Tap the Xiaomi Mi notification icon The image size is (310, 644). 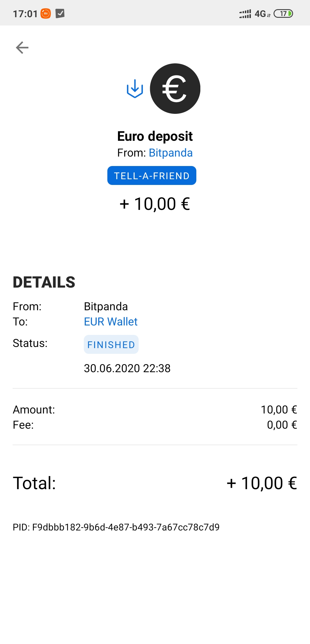pos(46,13)
